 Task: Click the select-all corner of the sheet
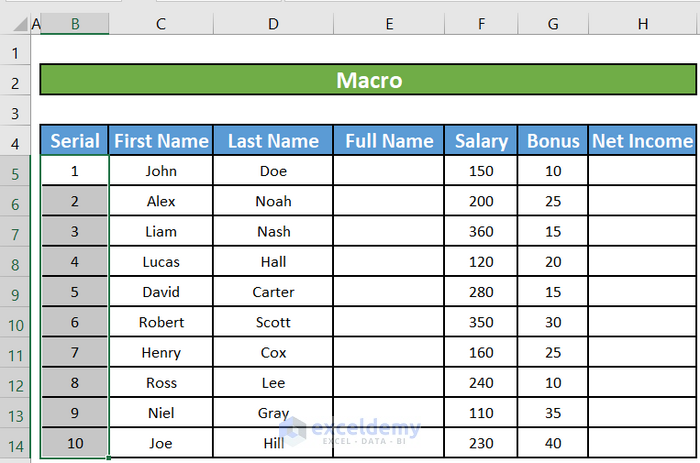(15, 23)
